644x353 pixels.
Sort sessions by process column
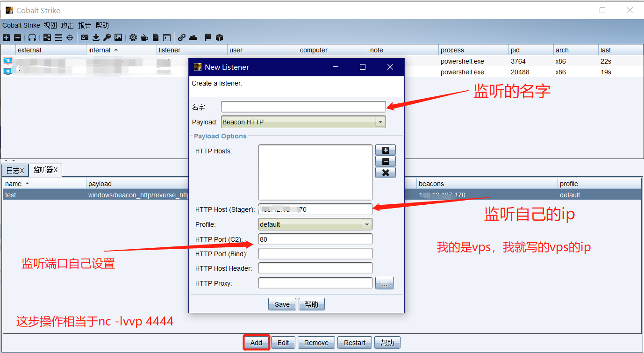click(473, 50)
